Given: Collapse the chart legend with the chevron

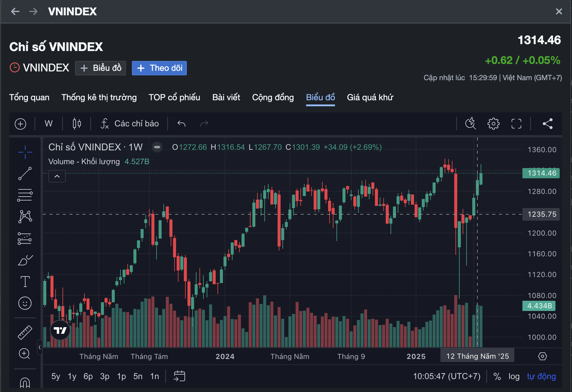Looking at the screenshot, I should point(57,176).
